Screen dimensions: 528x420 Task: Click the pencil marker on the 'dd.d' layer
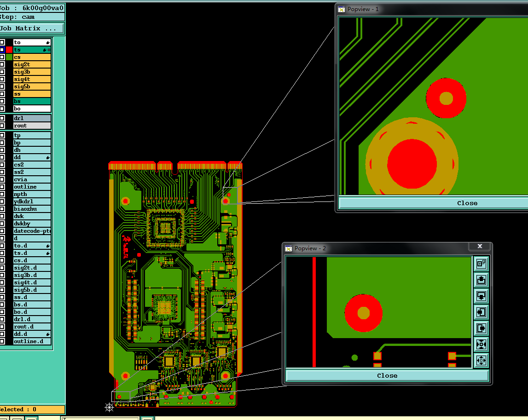[x=48, y=334]
